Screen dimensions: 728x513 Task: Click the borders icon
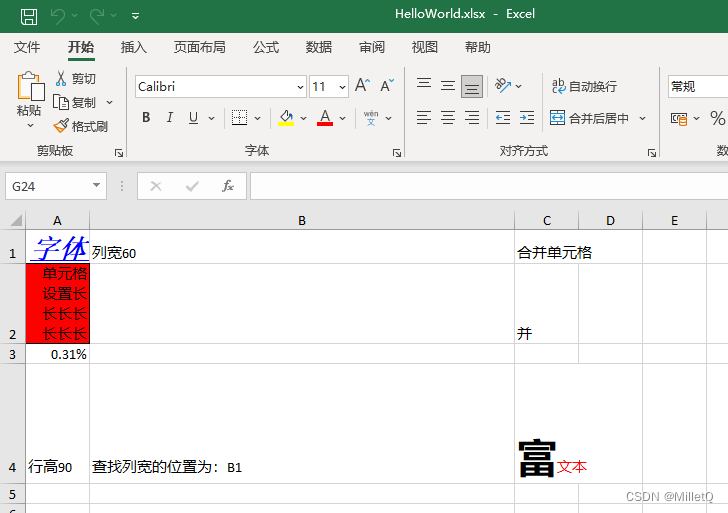point(240,117)
